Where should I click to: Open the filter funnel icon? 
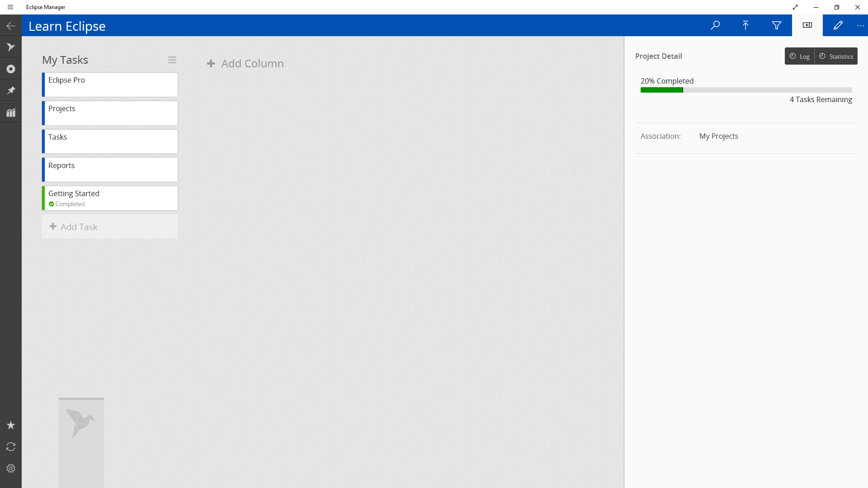pyautogui.click(x=776, y=25)
